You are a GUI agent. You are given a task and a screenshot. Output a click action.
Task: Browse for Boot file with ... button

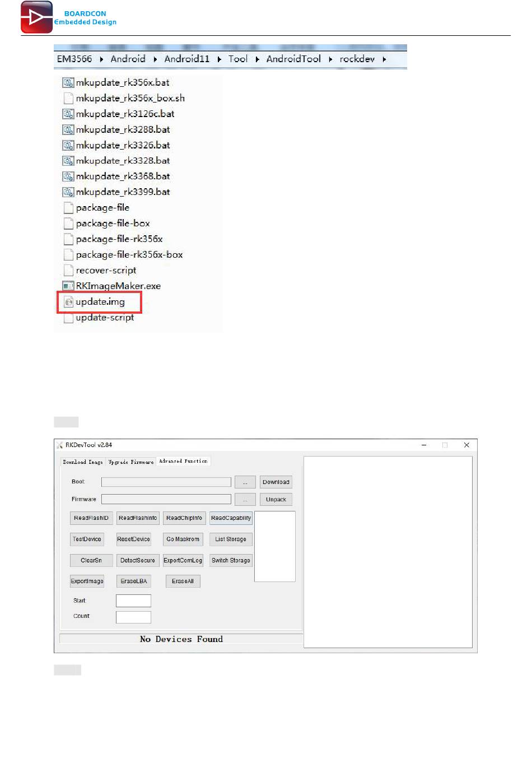point(245,482)
